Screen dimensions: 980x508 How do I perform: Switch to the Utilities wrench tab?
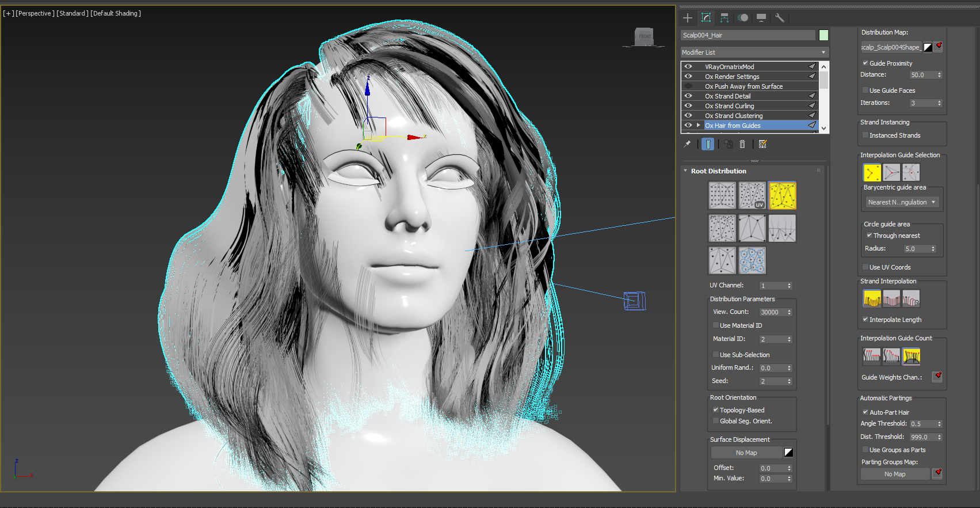tap(780, 18)
